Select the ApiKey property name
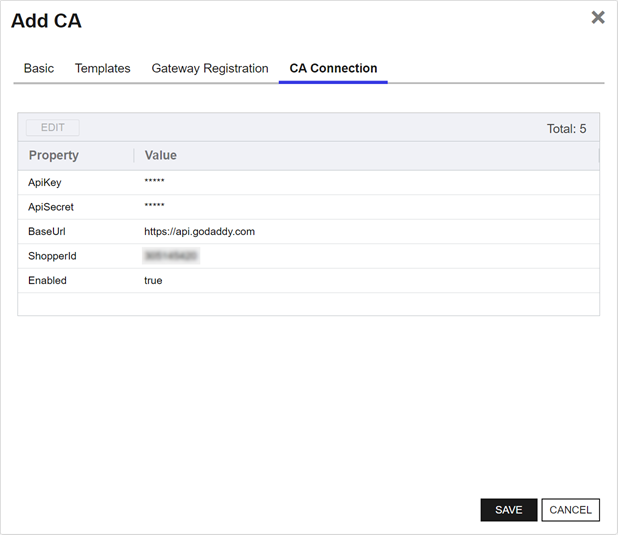Image resolution: width=618 pixels, height=535 pixels. click(45, 183)
